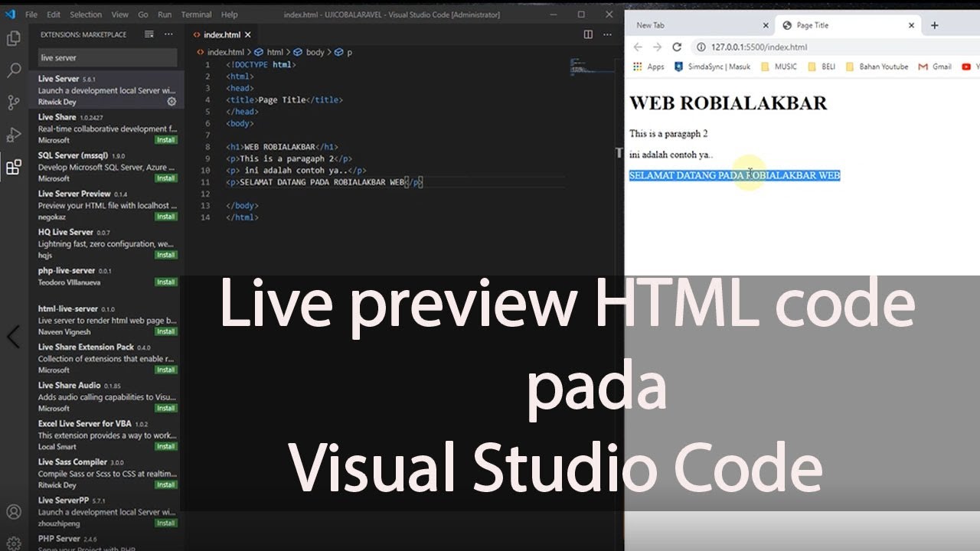Click the html breadcrumb segment
Image resolution: width=980 pixels, height=551 pixels.
269,52
